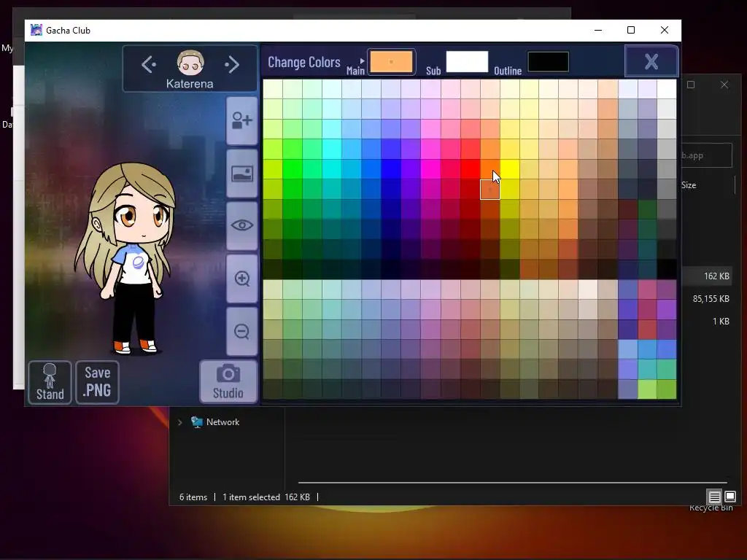Select the 85,155 KB file row
This screenshot has height=560, width=747.
pos(707,298)
